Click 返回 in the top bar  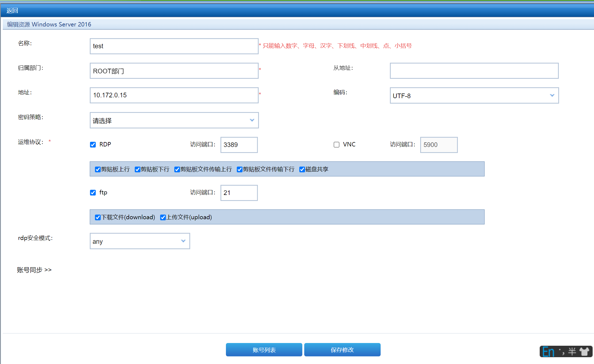[x=12, y=11]
